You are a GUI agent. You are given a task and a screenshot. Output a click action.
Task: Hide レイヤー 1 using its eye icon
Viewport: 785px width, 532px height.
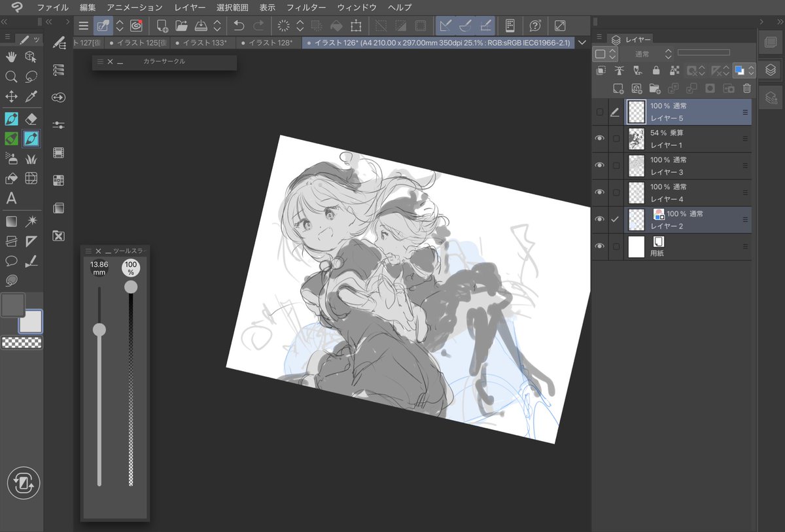(600, 138)
